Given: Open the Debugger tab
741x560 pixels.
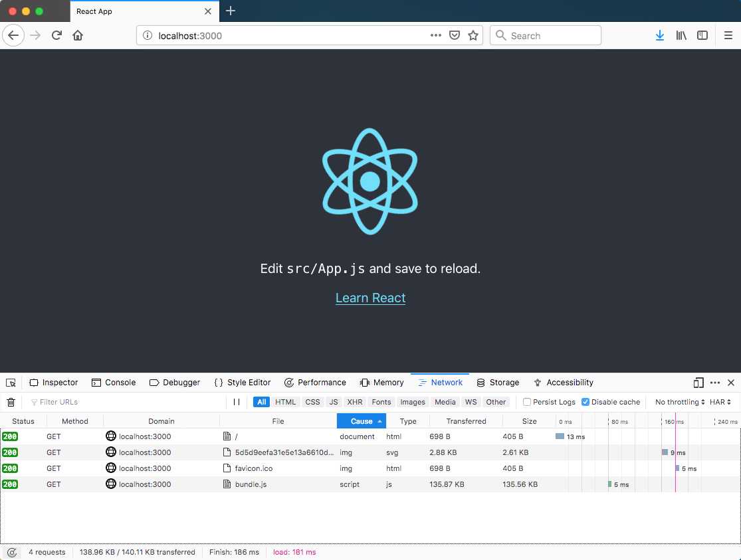Looking at the screenshot, I should (x=175, y=383).
